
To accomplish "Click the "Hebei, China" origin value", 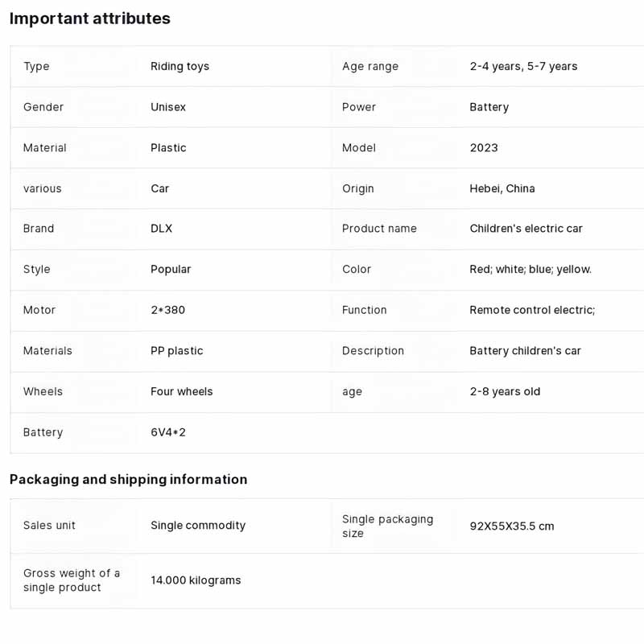I will [502, 188].
